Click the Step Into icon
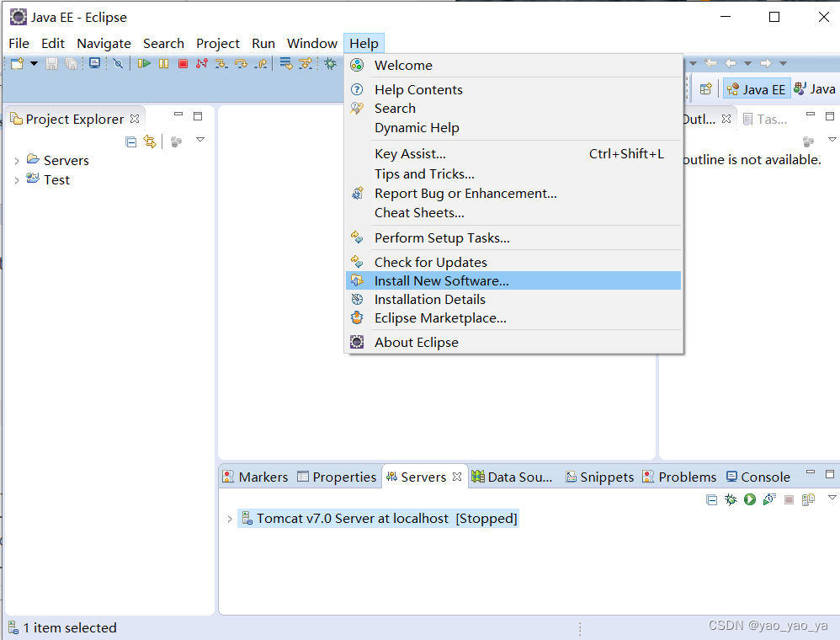Image resolution: width=840 pixels, height=640 pixels. click(x=221, y=63)
